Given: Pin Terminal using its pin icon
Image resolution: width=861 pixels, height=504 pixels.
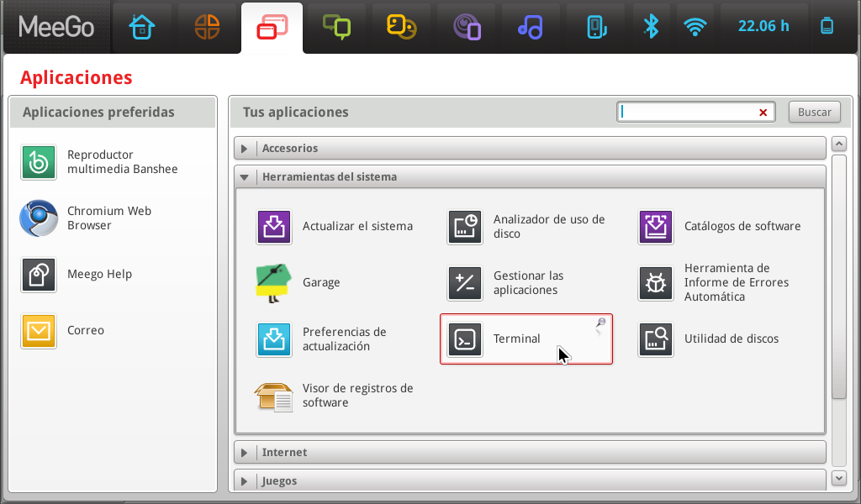Looking at the screenshot, I should point(600,323).
